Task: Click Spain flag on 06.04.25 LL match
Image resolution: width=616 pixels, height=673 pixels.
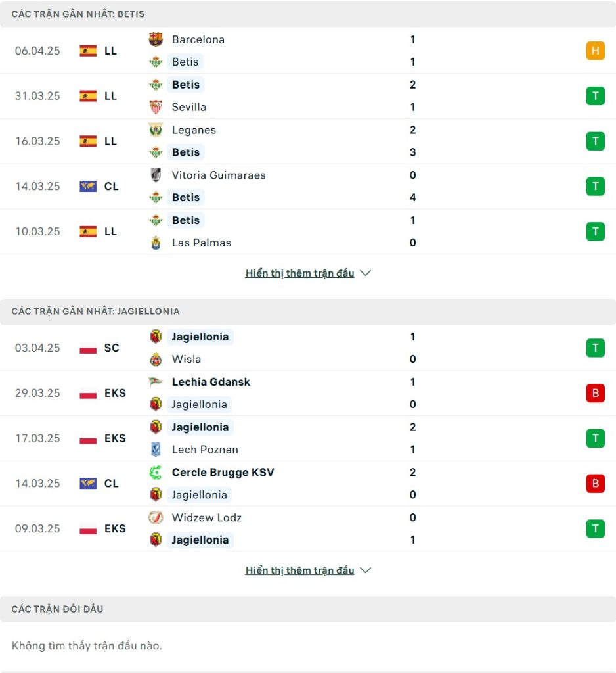Action: [88, 51]
